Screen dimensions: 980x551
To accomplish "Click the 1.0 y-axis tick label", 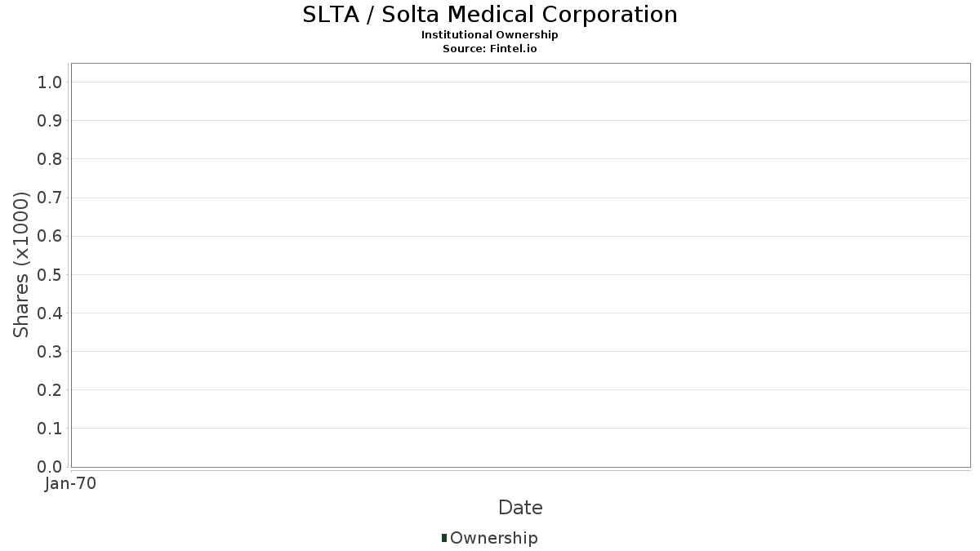I will [50, 82].
